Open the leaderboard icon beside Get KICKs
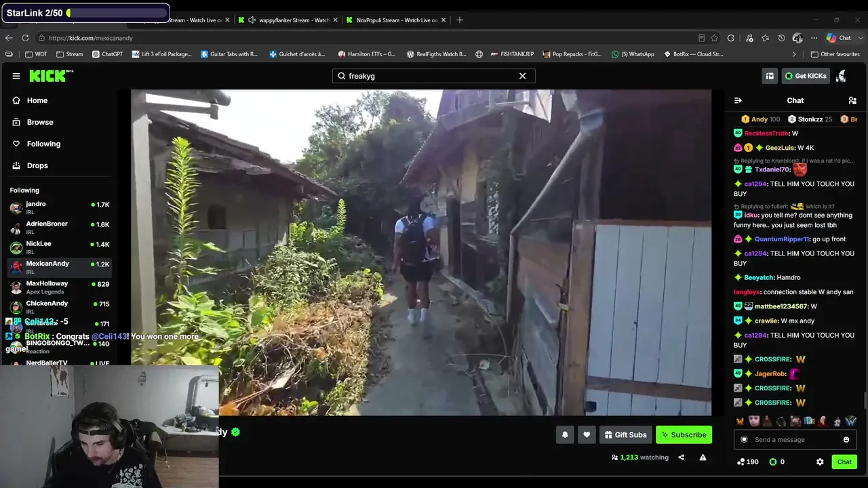The image size is (868, 488). pyautogui.click(x=770, y=76)
